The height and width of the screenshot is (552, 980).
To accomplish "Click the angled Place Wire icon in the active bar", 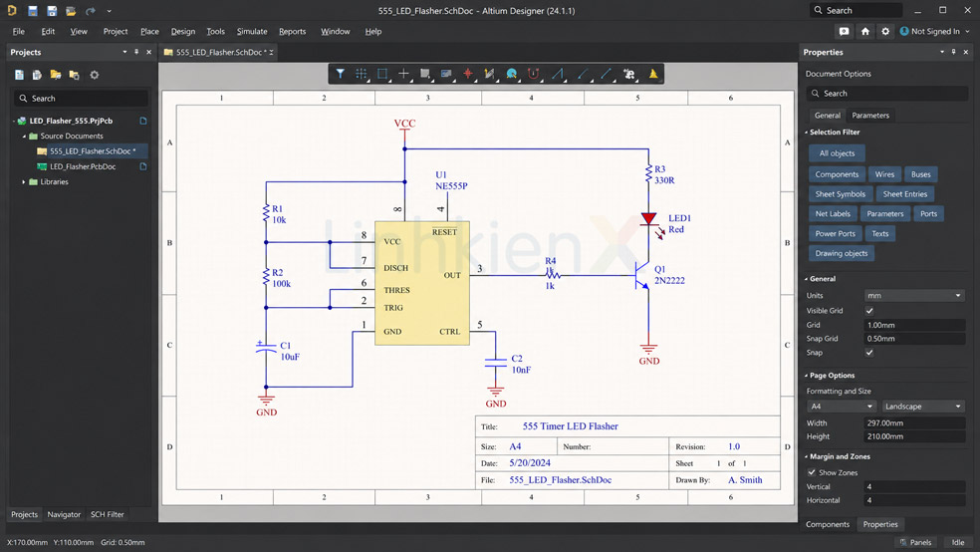I will 558,74.
